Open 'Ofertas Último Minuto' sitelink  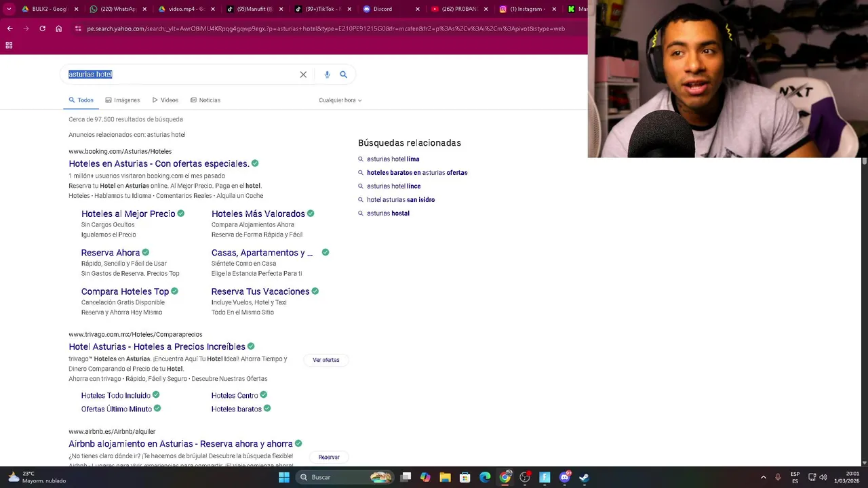[117, 409]
